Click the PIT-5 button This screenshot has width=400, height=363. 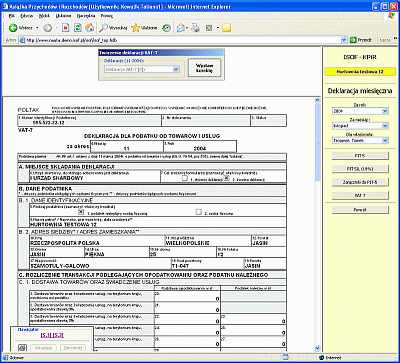(x=360, y=155)
